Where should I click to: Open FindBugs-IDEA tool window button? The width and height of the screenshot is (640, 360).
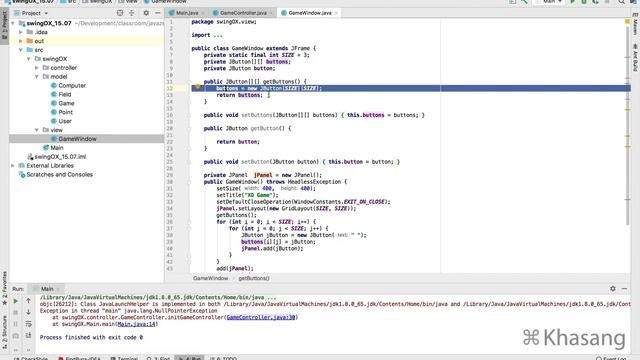[79, 358]
